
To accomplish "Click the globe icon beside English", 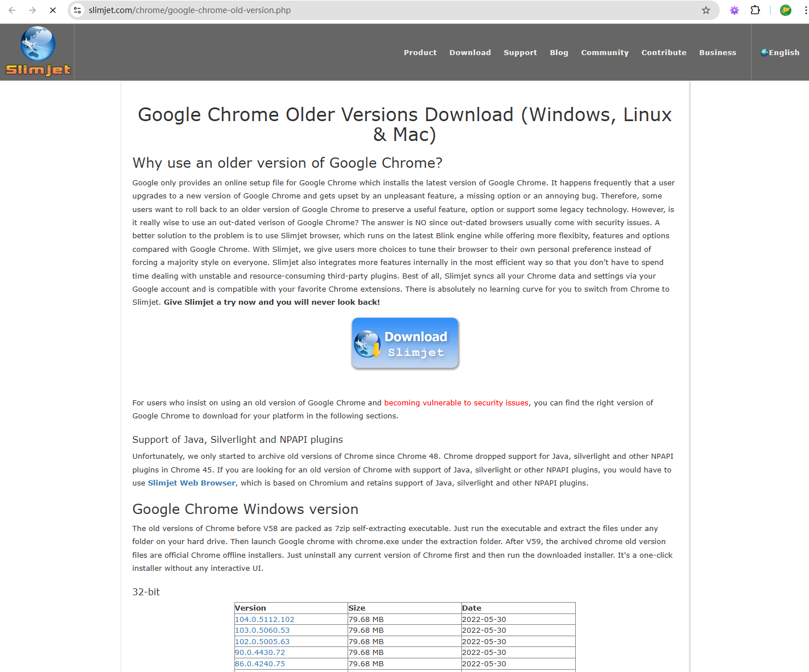I will click(x=765, y=52).
